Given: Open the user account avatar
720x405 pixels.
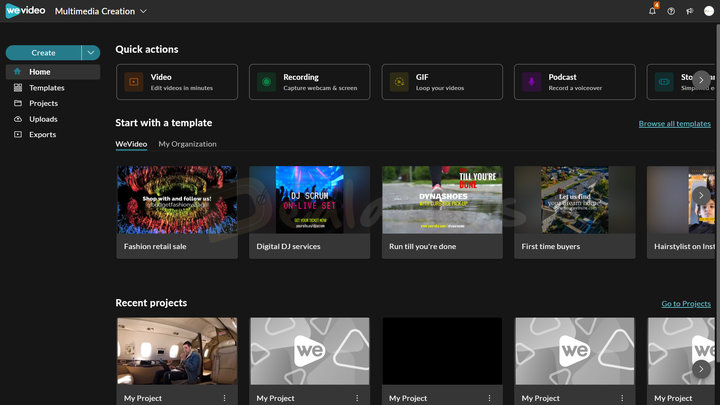Looking at the screenshot, I should 709,11.
